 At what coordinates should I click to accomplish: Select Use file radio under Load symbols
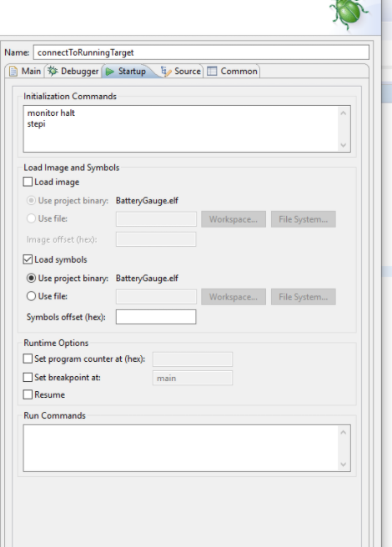point(31,296)
